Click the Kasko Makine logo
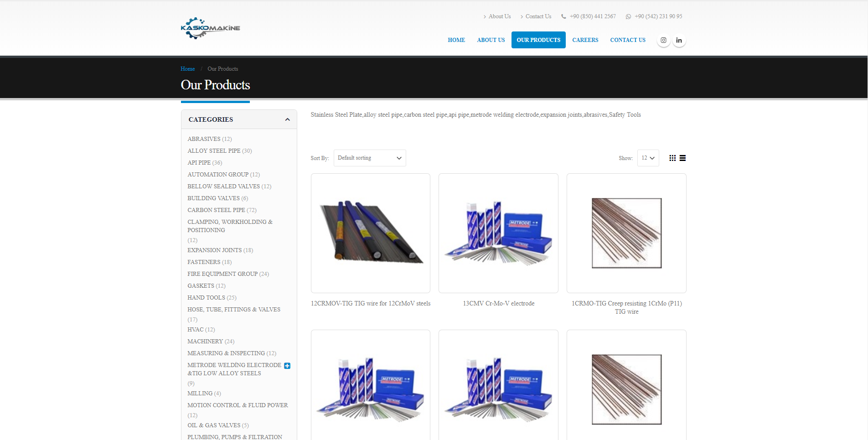The height and width of the screenshot is (440, 868). 210,28
